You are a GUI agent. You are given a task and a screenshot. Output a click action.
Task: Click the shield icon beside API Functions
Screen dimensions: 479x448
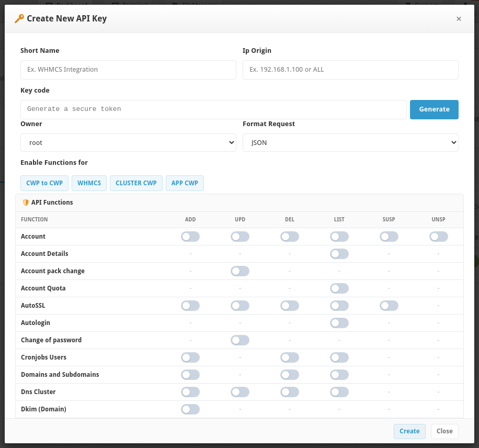(x=26, y=203)
